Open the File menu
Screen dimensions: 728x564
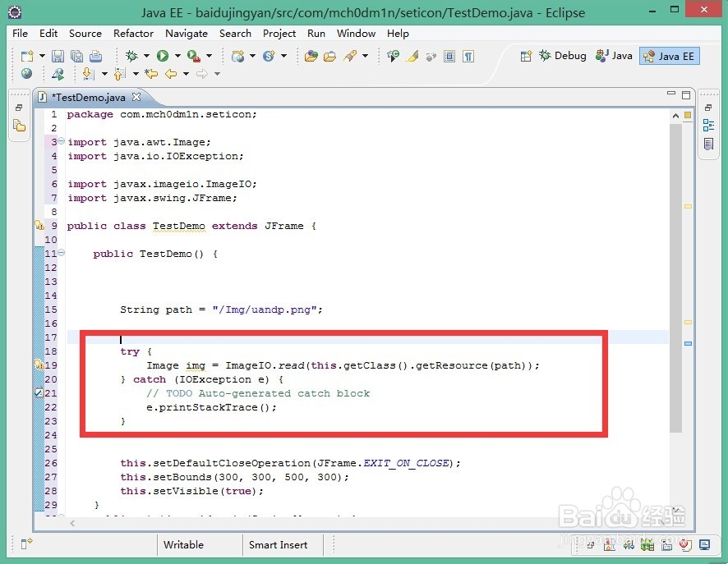coord(20,34)
